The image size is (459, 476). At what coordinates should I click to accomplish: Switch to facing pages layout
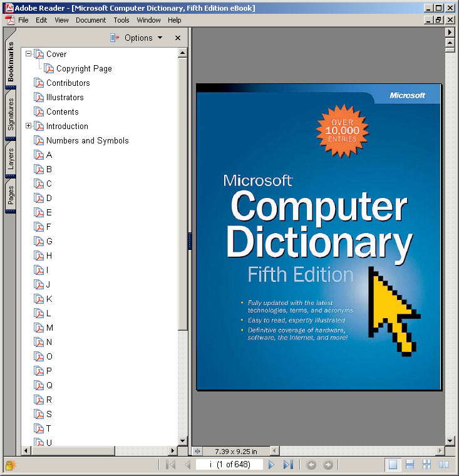[x=443, y=465]
